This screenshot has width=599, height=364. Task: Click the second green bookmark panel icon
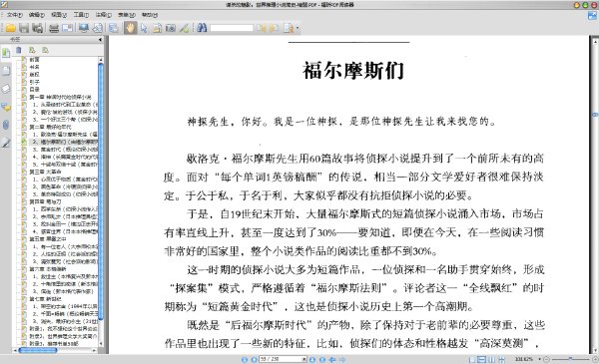(x=45, y=50)
